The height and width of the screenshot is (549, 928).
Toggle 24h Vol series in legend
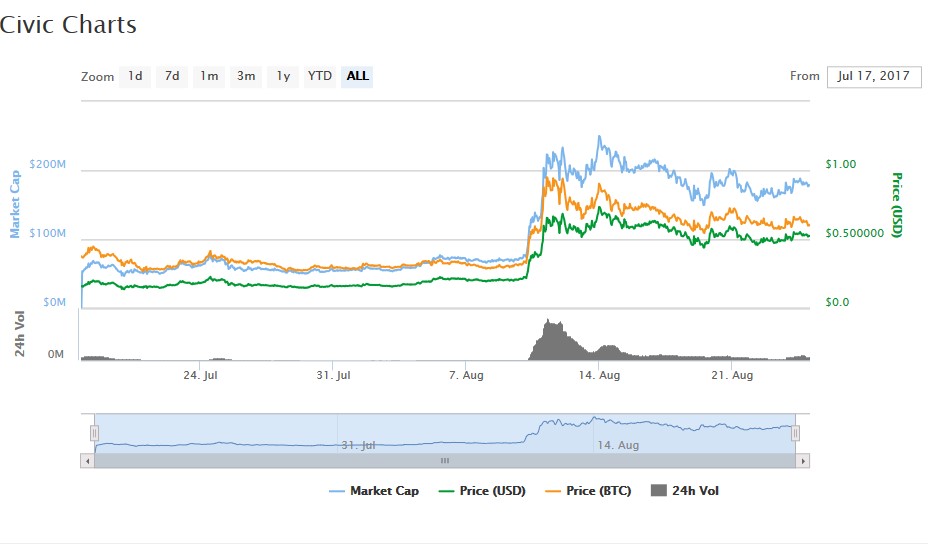[x=685, y=490]
